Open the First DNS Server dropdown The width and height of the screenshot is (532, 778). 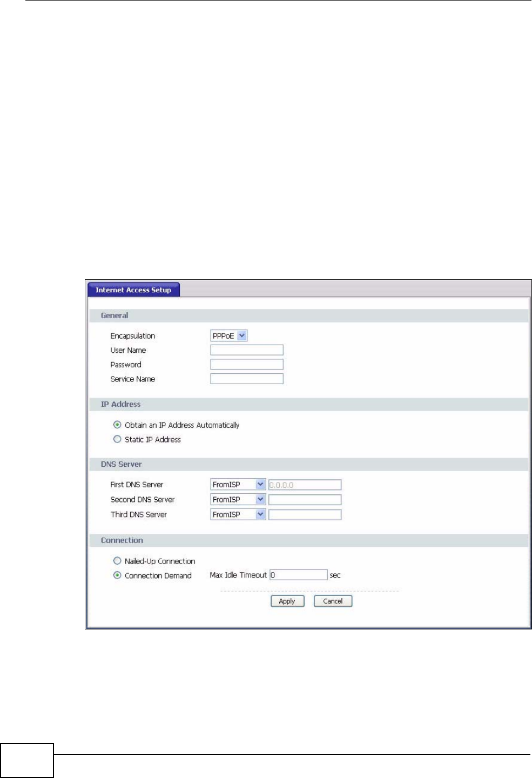click(238, 485)
